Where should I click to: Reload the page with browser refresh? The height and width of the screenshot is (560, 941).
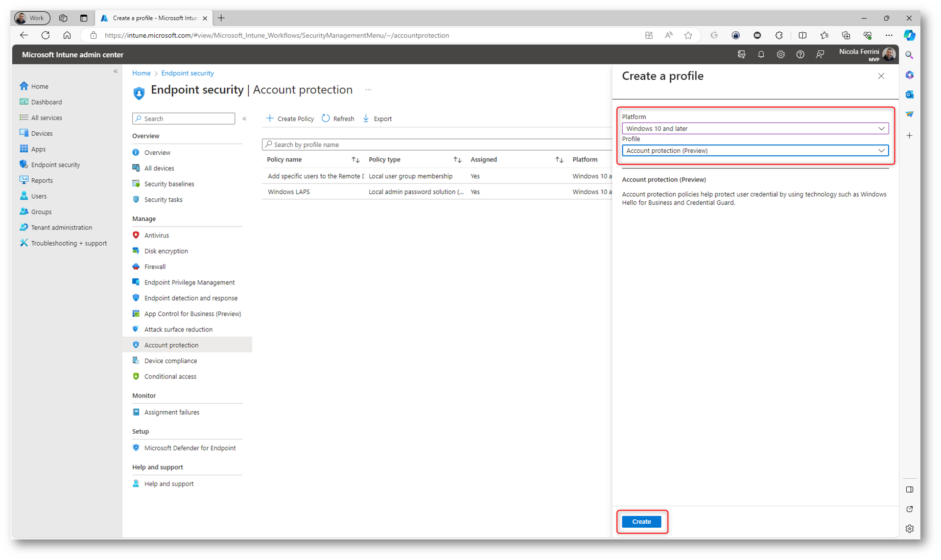pos(46,35)
